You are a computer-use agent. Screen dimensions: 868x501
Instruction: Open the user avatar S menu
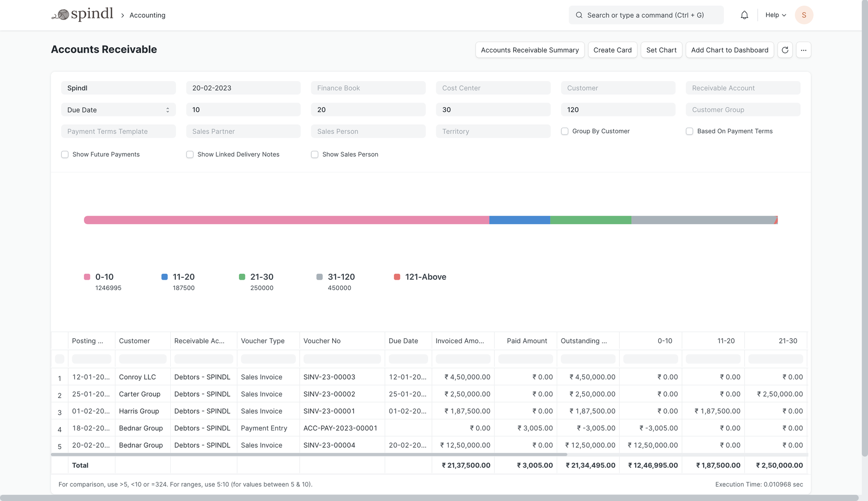pyautogui.click(x=804, y=15)
